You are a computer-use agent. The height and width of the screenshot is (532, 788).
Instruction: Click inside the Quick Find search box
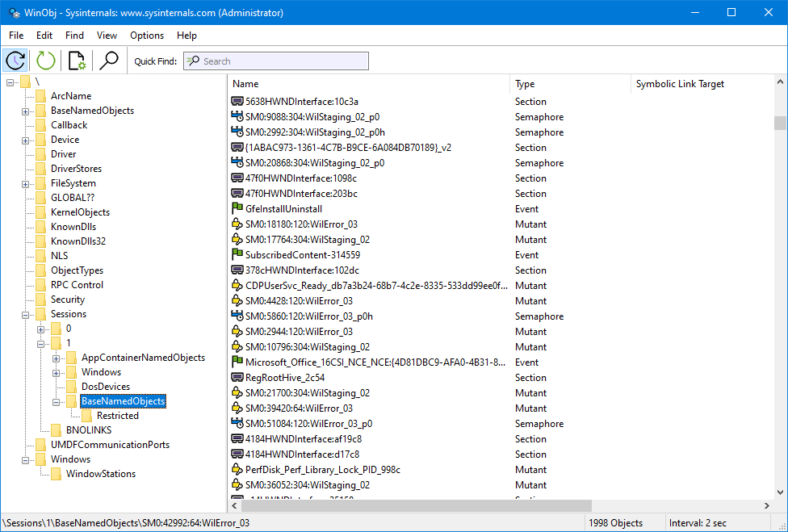275,60
